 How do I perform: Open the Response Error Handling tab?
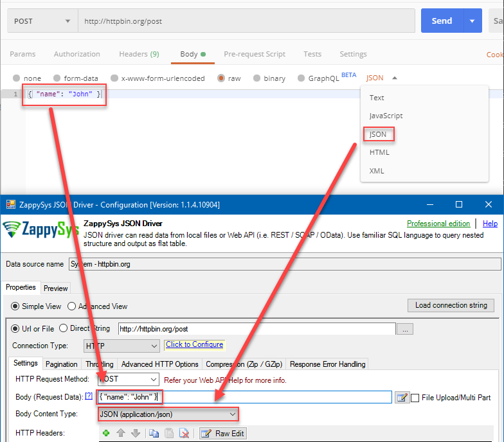tap(328, 364)
